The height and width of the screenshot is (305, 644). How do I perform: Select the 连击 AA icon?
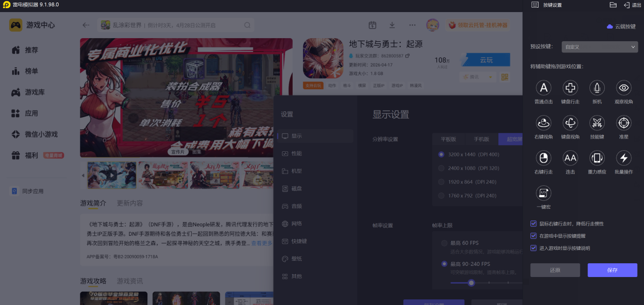click(570, 158)
